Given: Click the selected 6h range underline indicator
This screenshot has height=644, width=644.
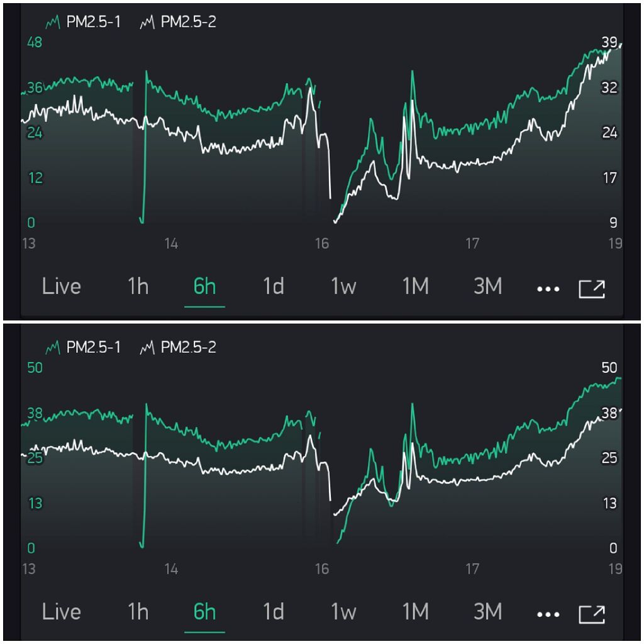Looking at the screenshot, I should point(204,308).
